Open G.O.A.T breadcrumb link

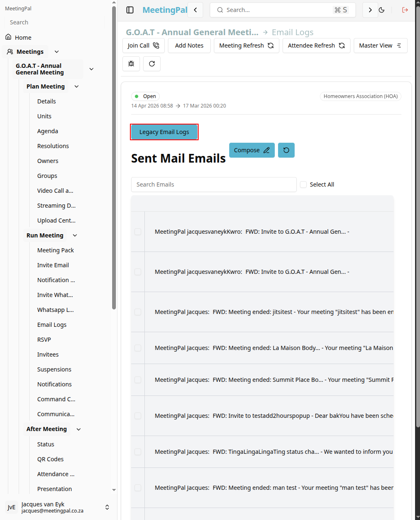click(192, 32)
